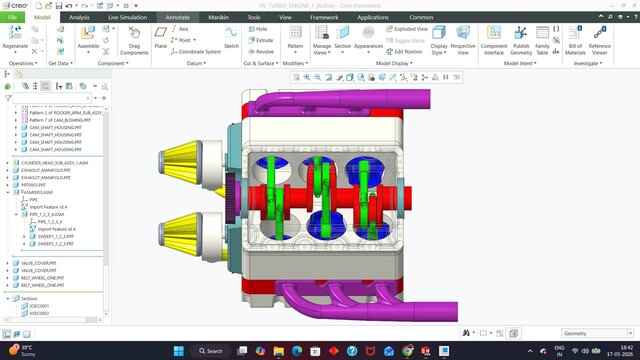The height and width of the screenshot is (360, 640).
Task: Switch to the Analysis tab
Action: tap(79, 17)
